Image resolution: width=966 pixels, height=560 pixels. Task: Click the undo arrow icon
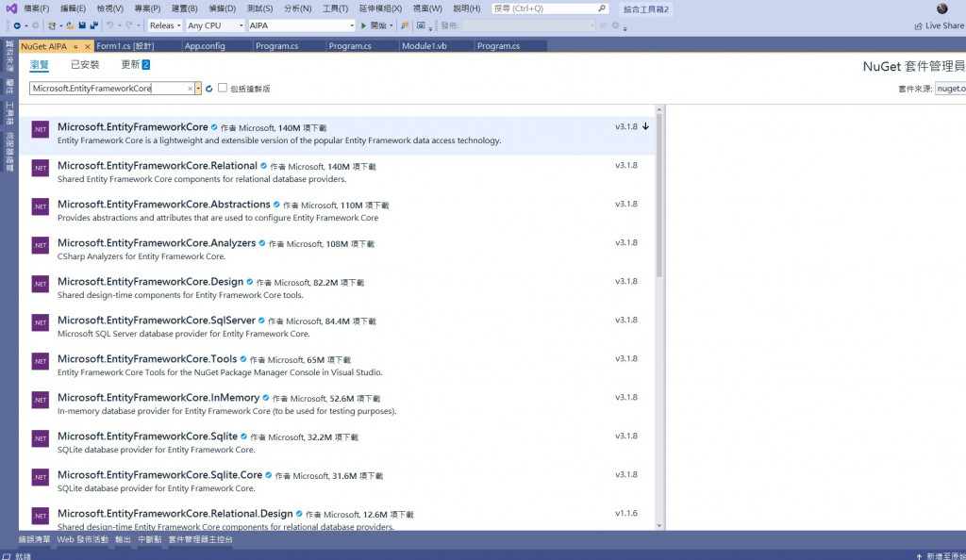[109, 25]
